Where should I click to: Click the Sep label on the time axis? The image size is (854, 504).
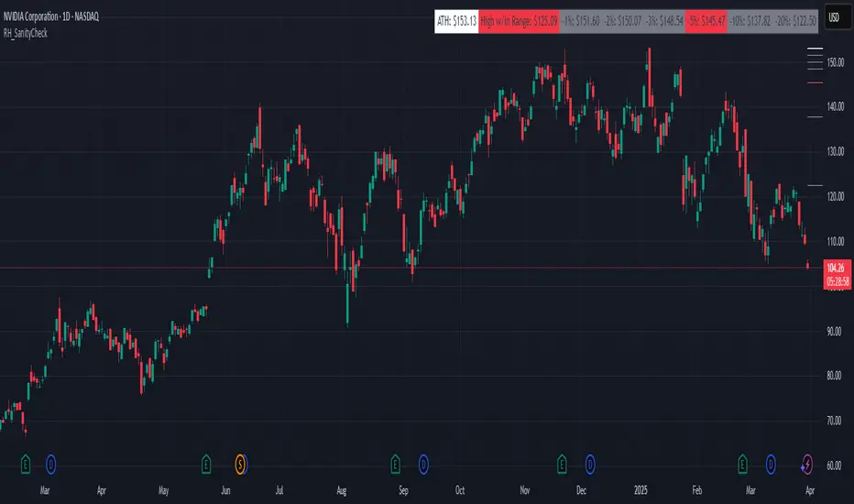(403, 490)
